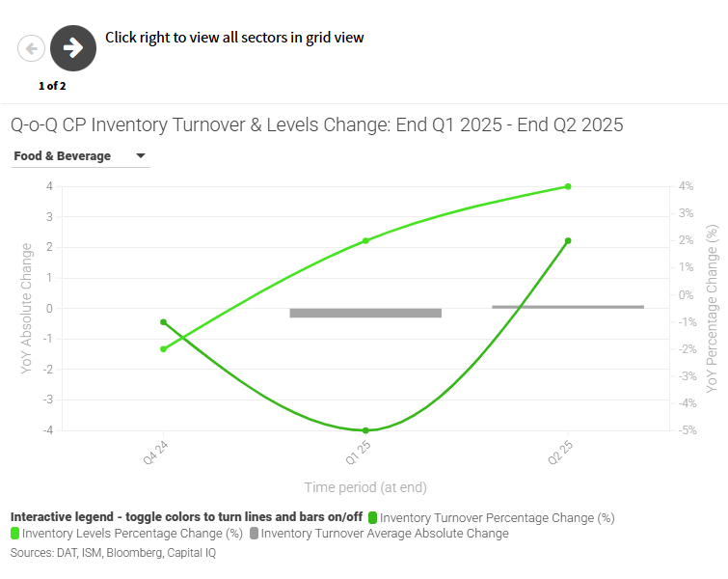Select the higher Q4 24 data point
The image size is (728, 579).
click(x=164, y=322)
